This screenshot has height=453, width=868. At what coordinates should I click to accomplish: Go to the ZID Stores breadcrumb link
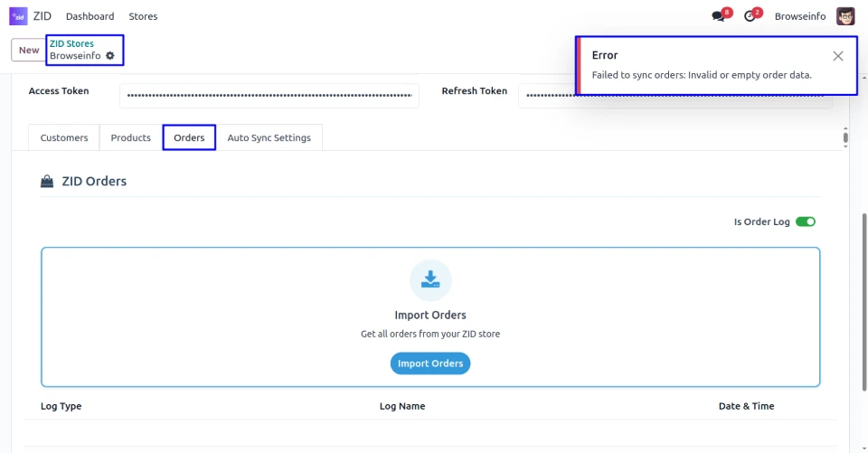pos(71,43)
